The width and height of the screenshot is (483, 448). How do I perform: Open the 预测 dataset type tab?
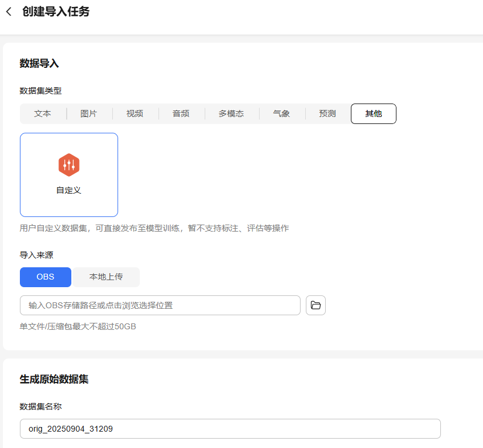(x=327, y=113)
